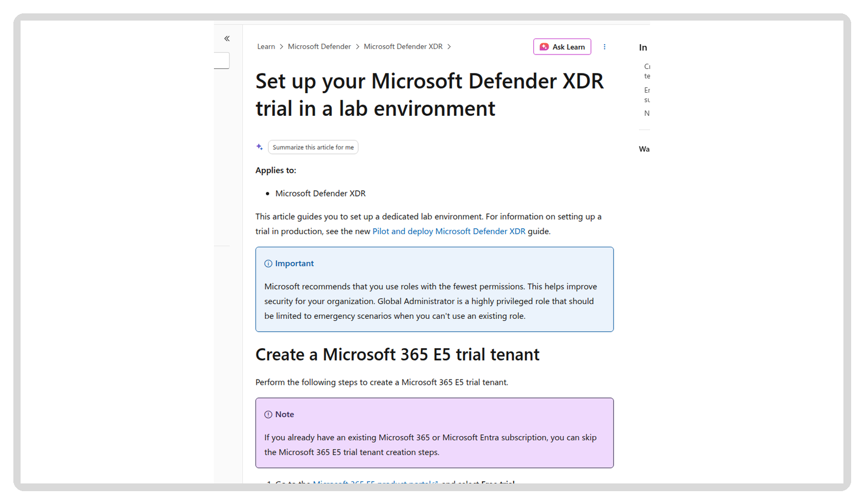Open Microsoft Defender XDR breadcrumb link
The width and height of the screenshot is (864, 504).
[x=403, y=47]
